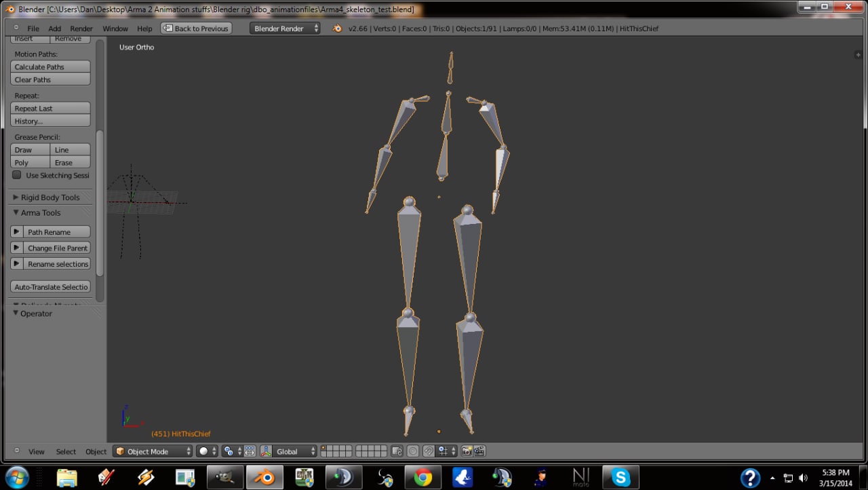Toggle lock camera and layers to scene
Screen dimensions: 868x490
pyautogui.click(x=397, y=451)
